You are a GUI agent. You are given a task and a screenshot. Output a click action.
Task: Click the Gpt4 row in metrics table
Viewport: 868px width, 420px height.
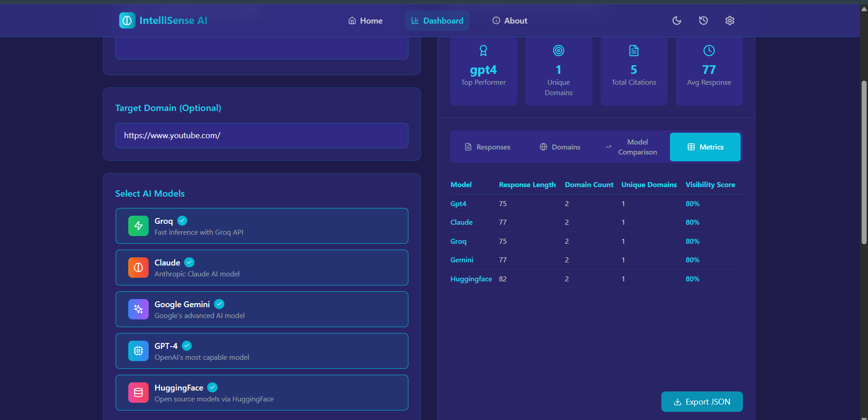point(596,204)
